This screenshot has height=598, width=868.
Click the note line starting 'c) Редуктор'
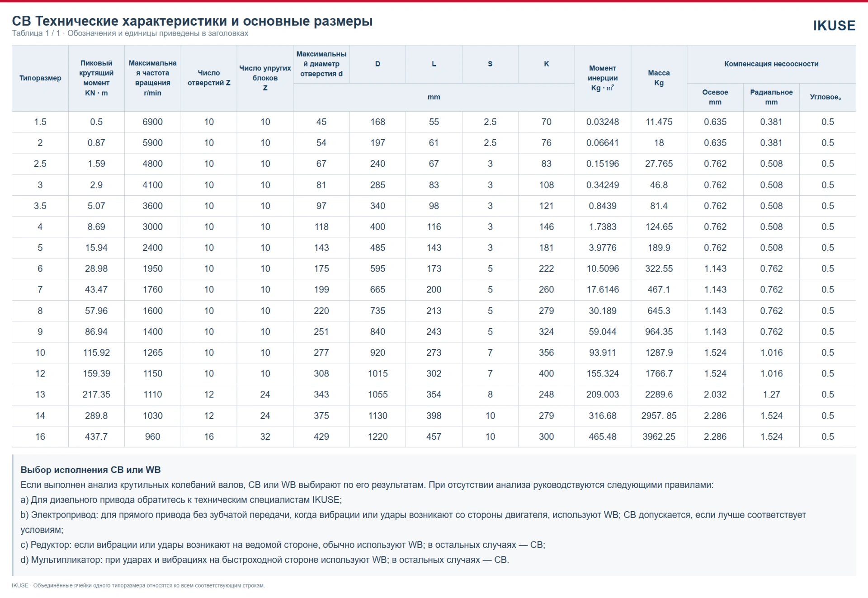coord(283,545)
